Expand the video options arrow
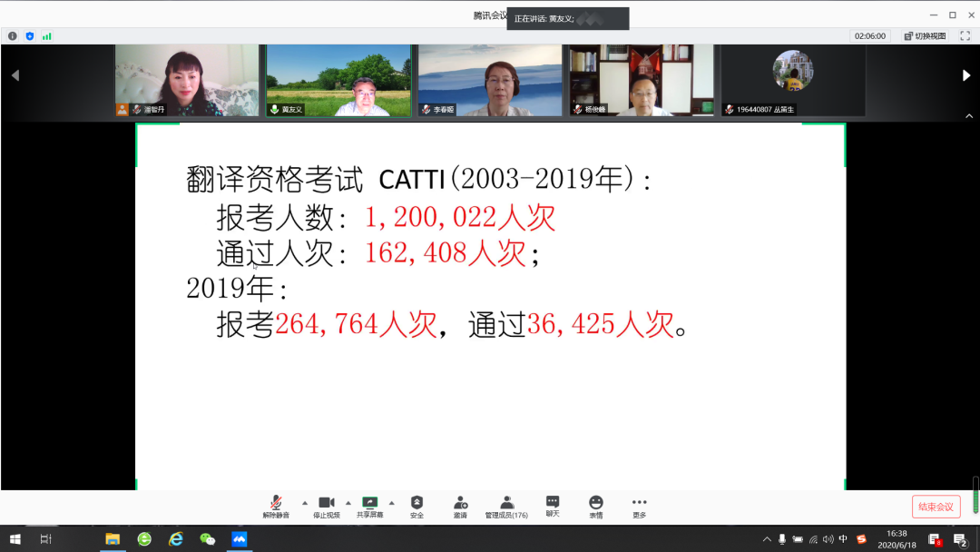The width and height of the screenshot is (980, 552). pyautogui.click(x=348, y=505)
